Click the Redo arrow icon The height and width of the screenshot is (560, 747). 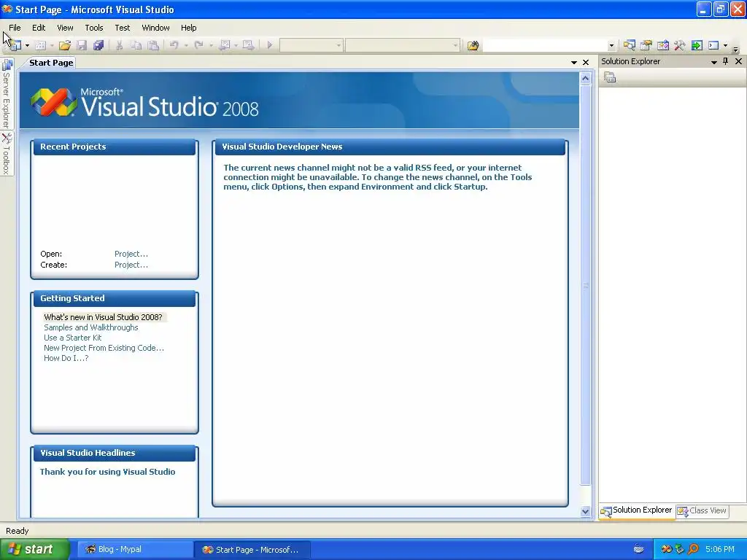click(x=199, y=45)
